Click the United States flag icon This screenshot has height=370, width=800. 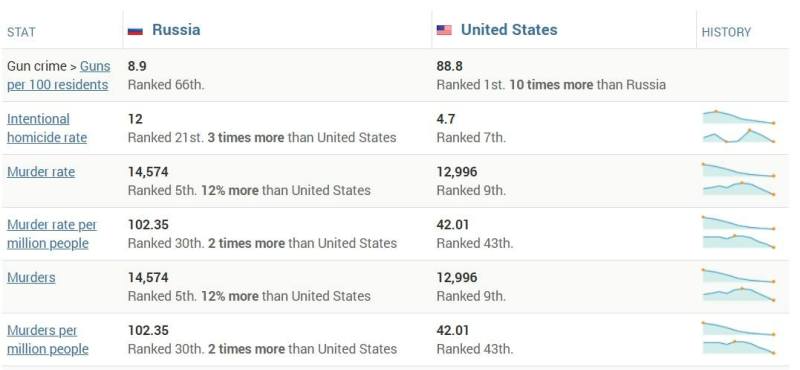coord(444,31)
